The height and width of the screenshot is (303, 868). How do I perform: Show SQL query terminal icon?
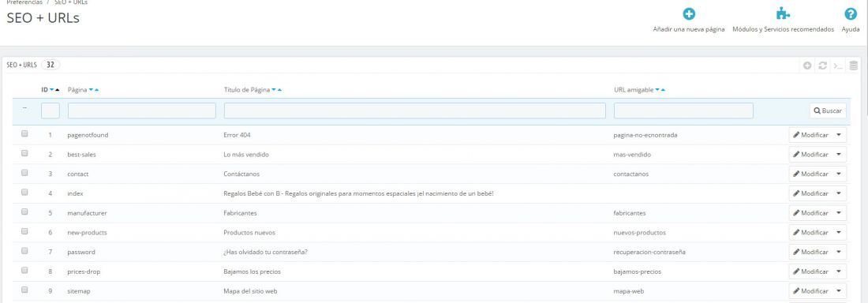[x=838, y=66]
